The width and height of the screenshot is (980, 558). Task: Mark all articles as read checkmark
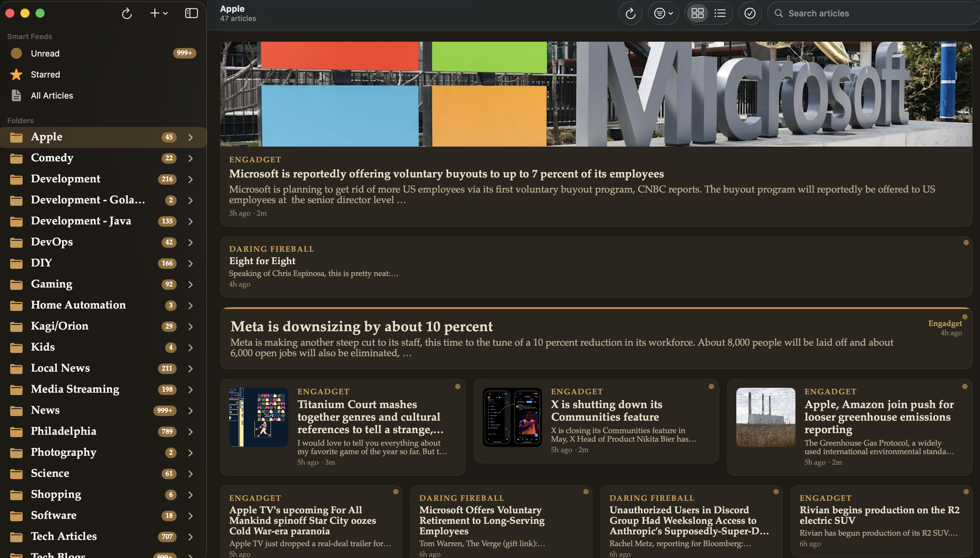(x=750, y=13)
